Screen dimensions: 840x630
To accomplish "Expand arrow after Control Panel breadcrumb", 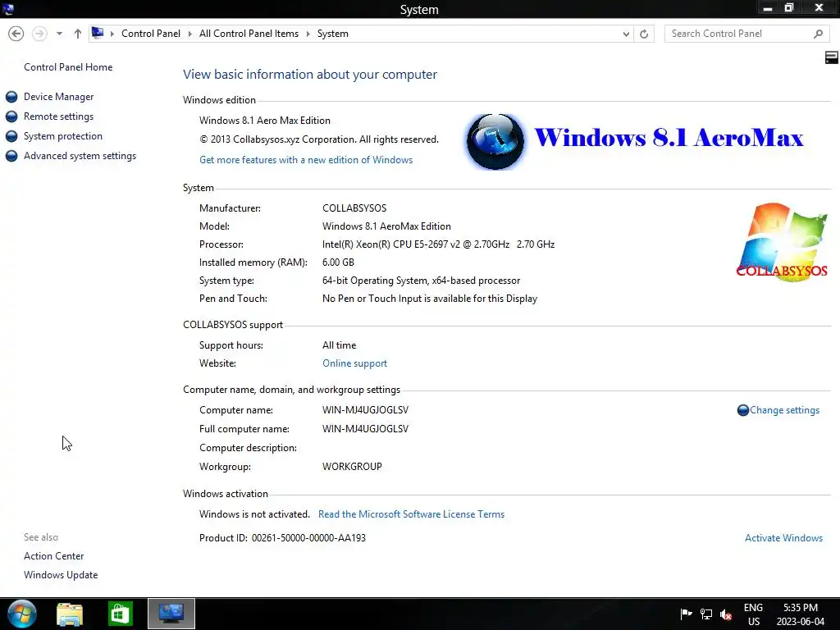I will (189, 34).
